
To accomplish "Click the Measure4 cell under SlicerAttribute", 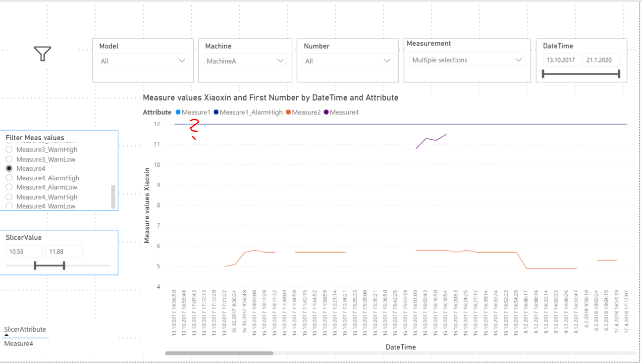I will (19, 343).
